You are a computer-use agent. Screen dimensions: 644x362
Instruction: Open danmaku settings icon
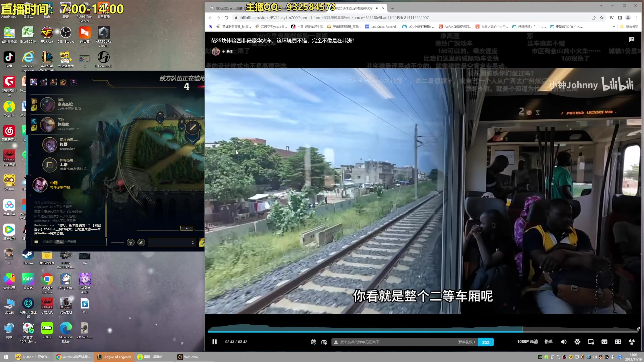click(x=324, y=342)
